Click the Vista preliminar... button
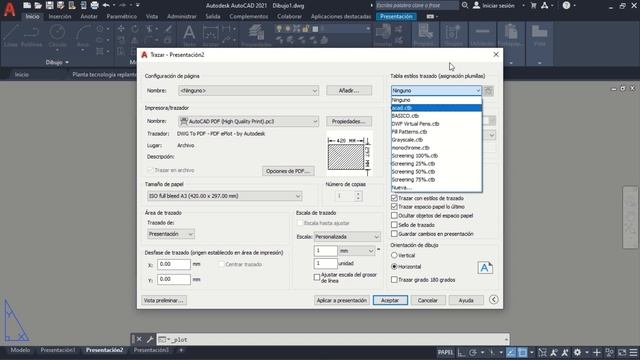The image size is (640, 360). tap(164, 300)
